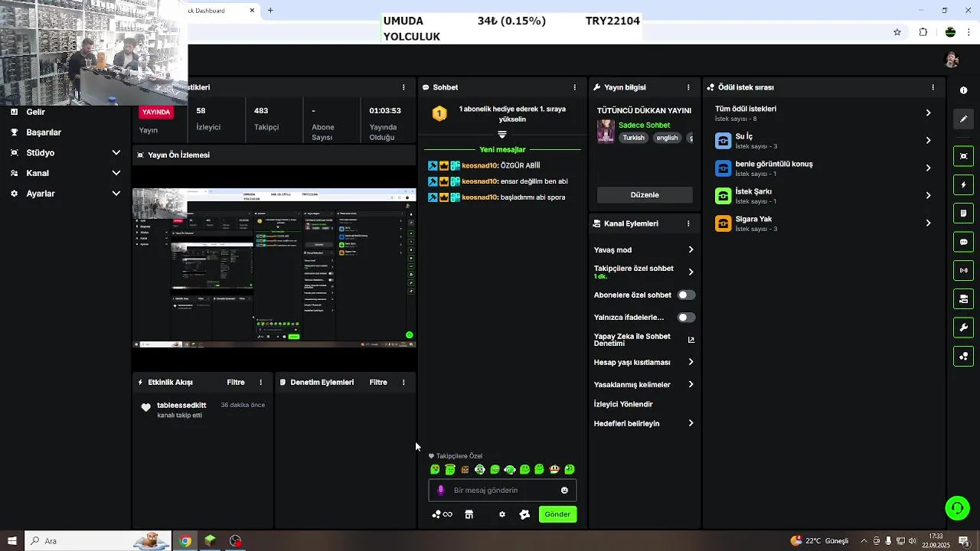Toggle the document moderation log panel icon
Viewport: 980px width, 551px height.
963,213
